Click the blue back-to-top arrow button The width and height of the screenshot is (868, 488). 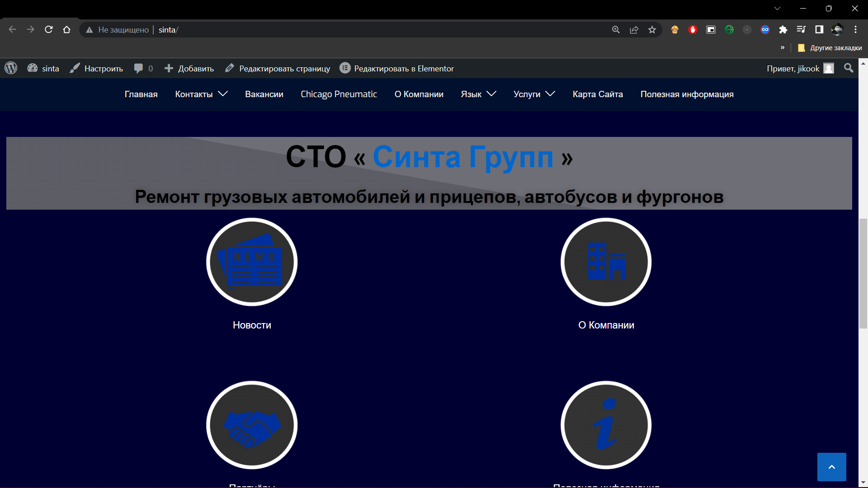[x=831, y=467]
